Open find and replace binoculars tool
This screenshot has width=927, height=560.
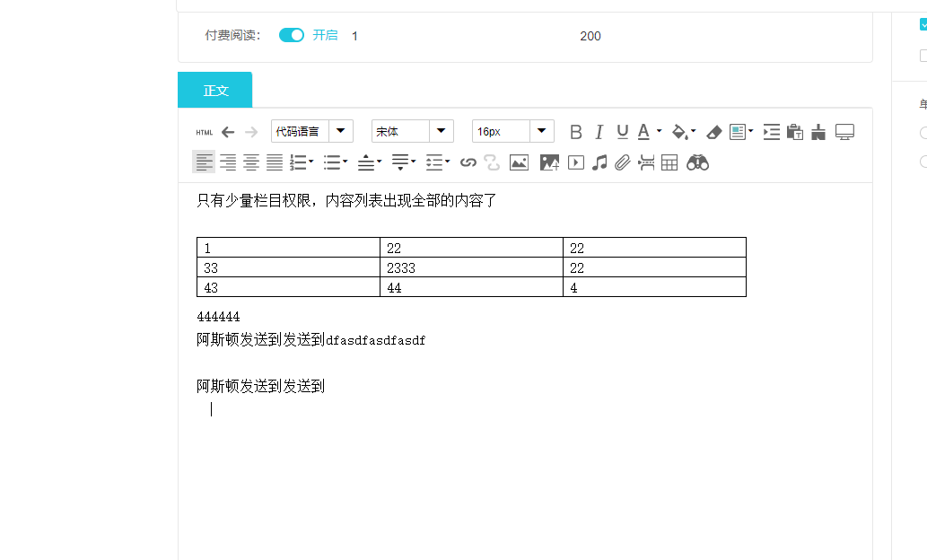pos(697,162)
